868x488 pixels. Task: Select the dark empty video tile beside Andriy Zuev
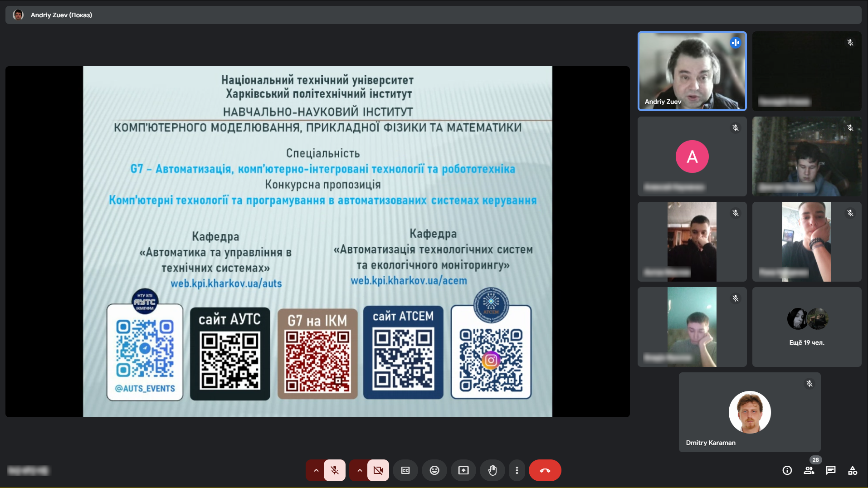[807, 71]
